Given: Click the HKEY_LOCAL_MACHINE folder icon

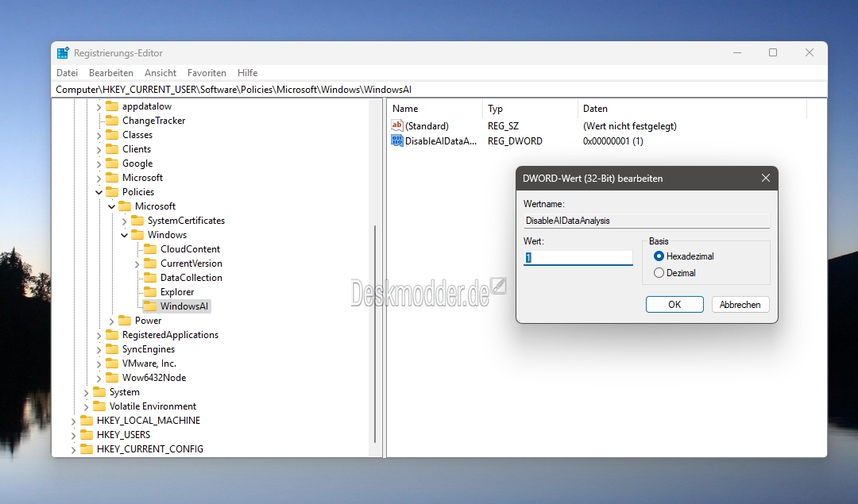Looking at the screenshot, I should [87, 421].
